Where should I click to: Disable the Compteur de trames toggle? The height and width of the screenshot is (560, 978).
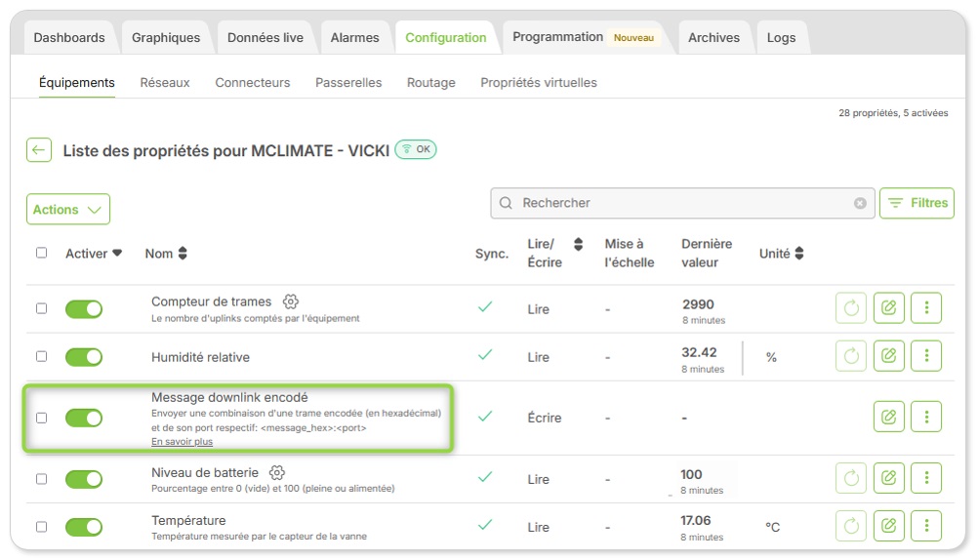coord(84,308)
